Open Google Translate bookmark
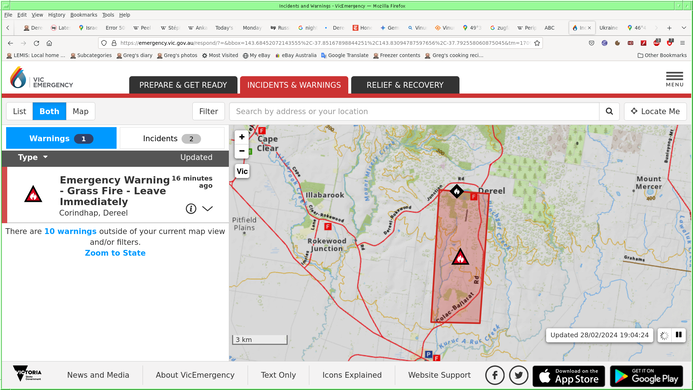Viewport: 693px width, 390px height. 345,55
